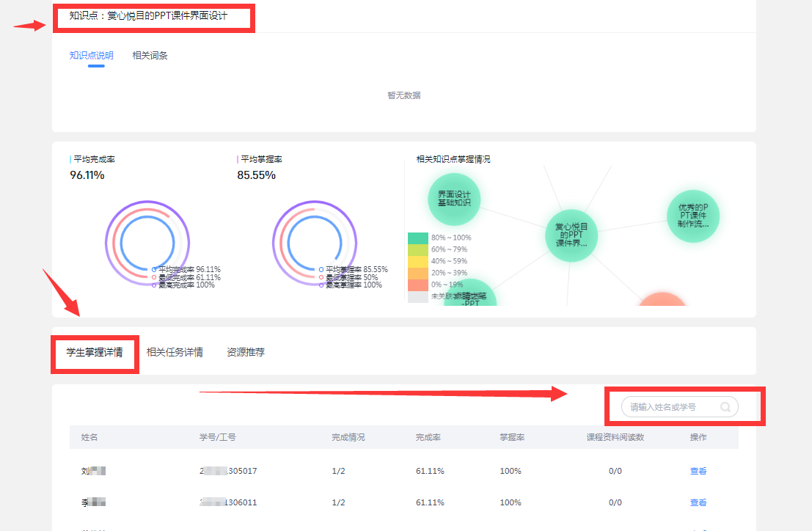Image resolution: width=812 pixels, height=531 pixels.
Task: Click the 最低掌握率 50% legend marker
Action: pyautogui.click(x=321, y=277)
